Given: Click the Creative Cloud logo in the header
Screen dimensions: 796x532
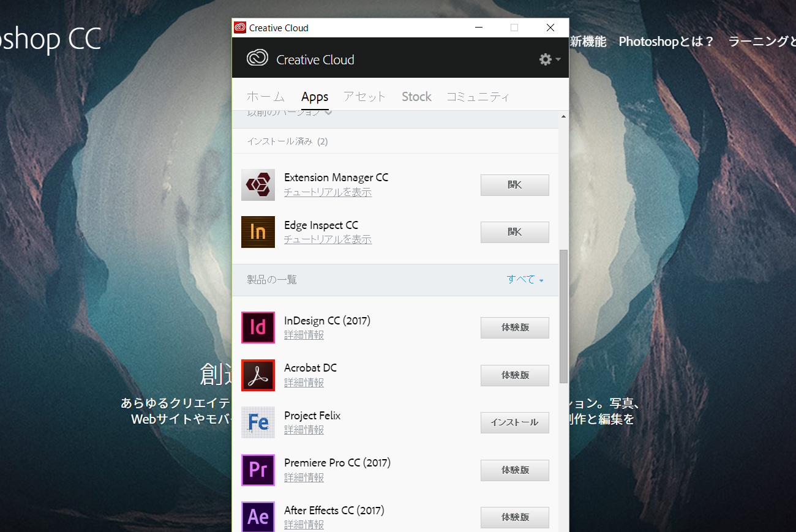Looking at the screenshot, I should click(x=257, y=58).
